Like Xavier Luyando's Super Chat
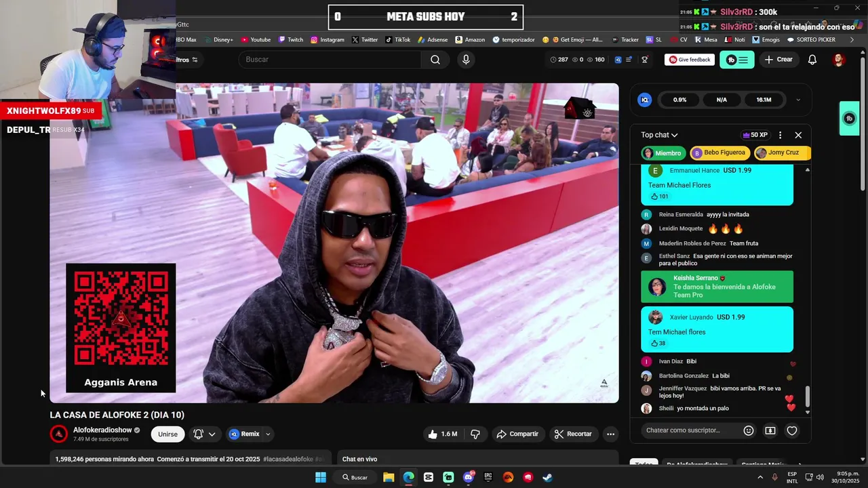 point(658,344)
